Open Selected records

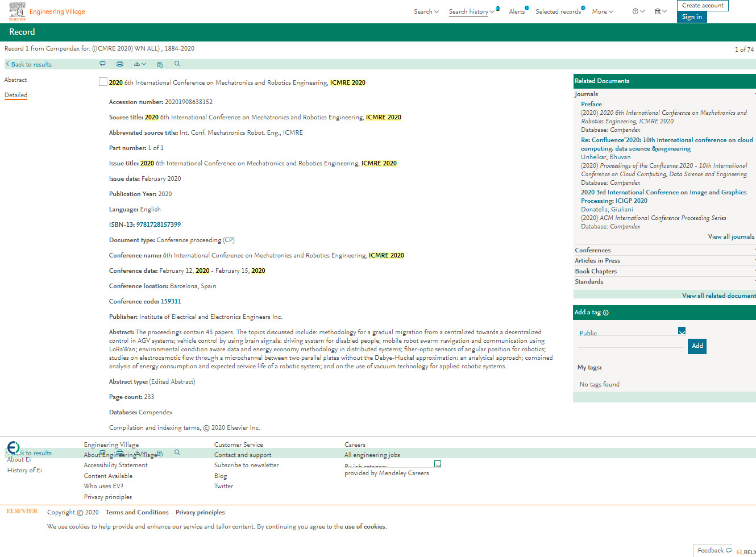[558, 11]
